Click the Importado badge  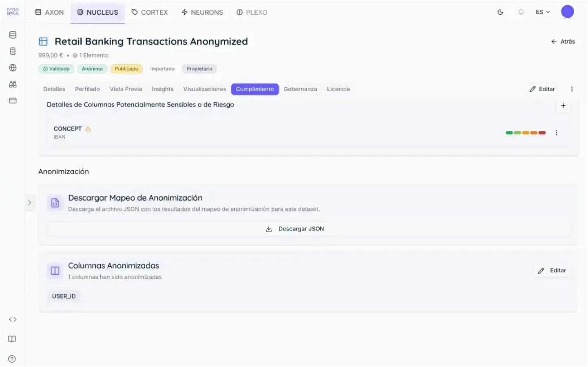[x=162, y=69]
